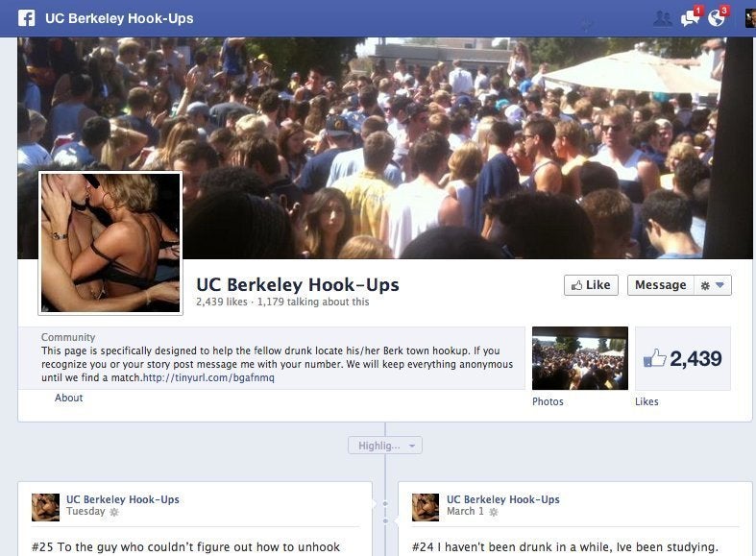Viewport: 756px width, 556px height.
Task: Open the messages icon with badge
Action: 691,18
